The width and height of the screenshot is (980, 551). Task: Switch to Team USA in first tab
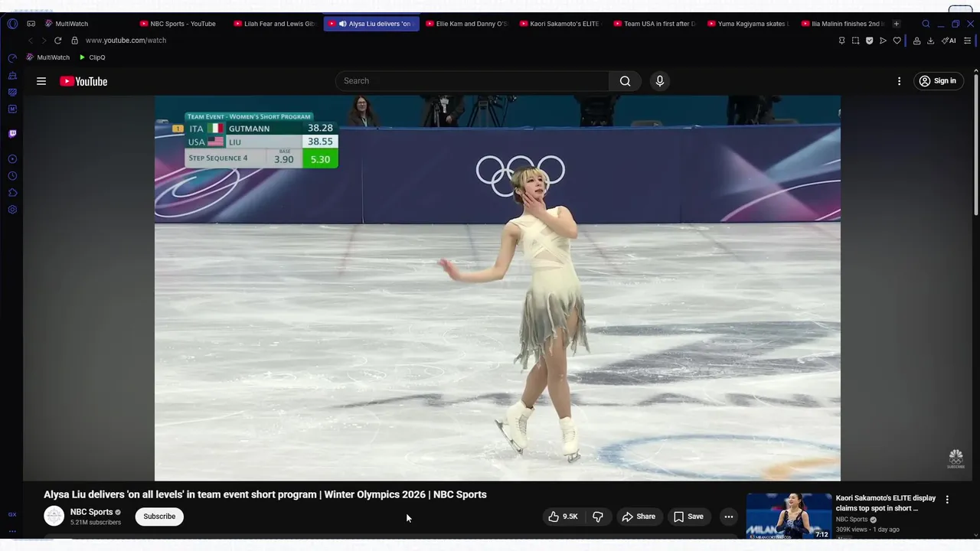click(x=655, y=24)
